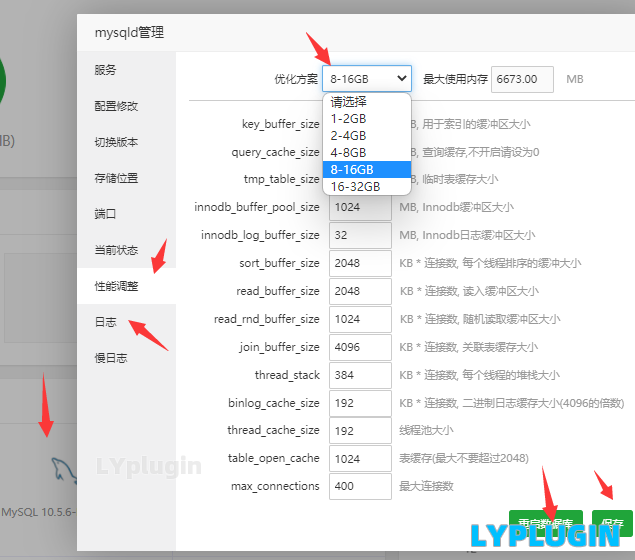The width and height of the screenshot is (635, 560).
Task: Edit the max_connections input field
Action: [x=360, y=486]
